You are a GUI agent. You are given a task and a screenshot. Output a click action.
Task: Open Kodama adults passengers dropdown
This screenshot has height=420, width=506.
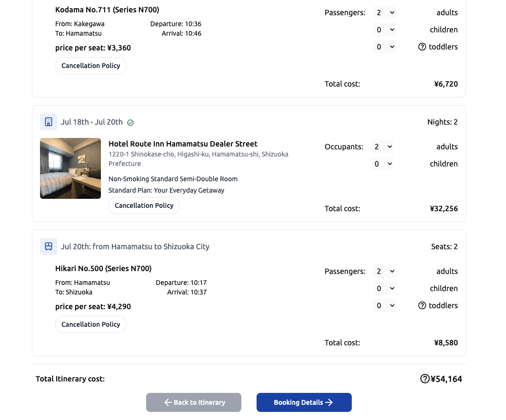pyautogui.click(x=385, y=13)
